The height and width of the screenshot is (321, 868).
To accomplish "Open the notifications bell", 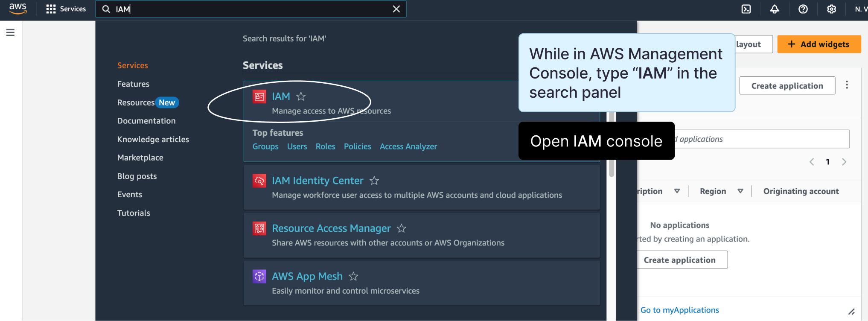I will coord(775,9).
